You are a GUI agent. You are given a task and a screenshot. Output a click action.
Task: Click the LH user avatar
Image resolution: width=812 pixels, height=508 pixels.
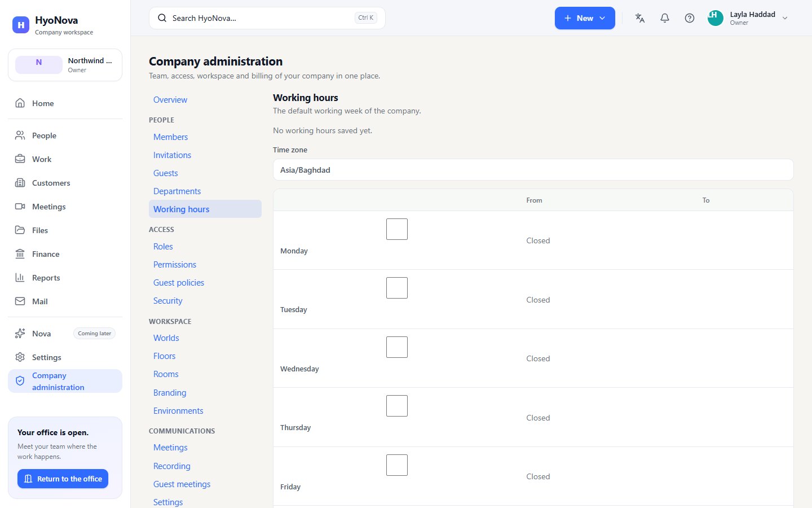(716, 18)
